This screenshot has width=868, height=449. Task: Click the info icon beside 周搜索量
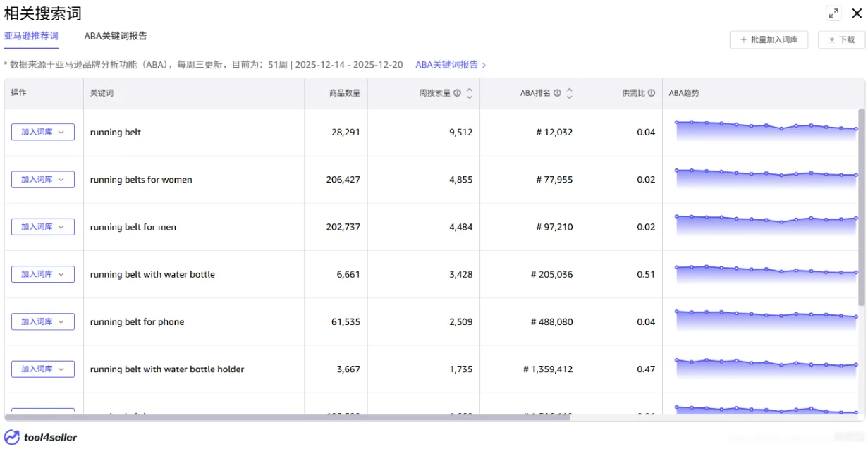coord(457,93)
